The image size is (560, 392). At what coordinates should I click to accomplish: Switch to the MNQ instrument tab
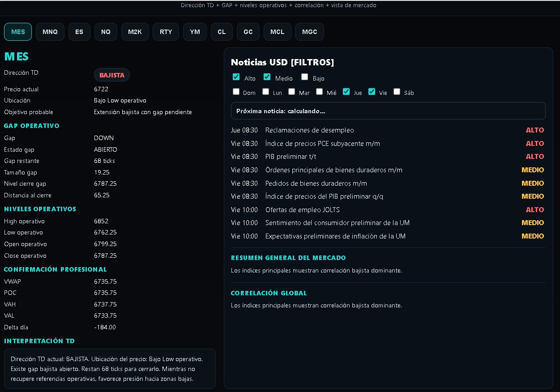[x=50, y=32]
